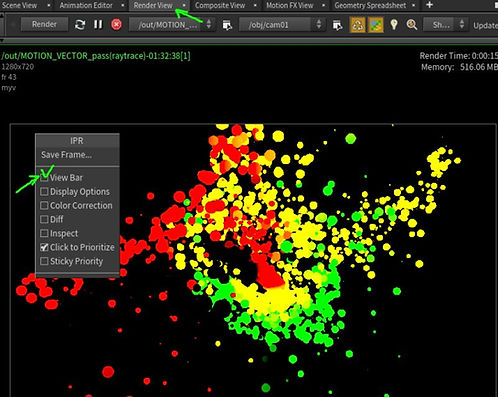
Task: Restart the render with the refresh icon
Action: (80, 25)
